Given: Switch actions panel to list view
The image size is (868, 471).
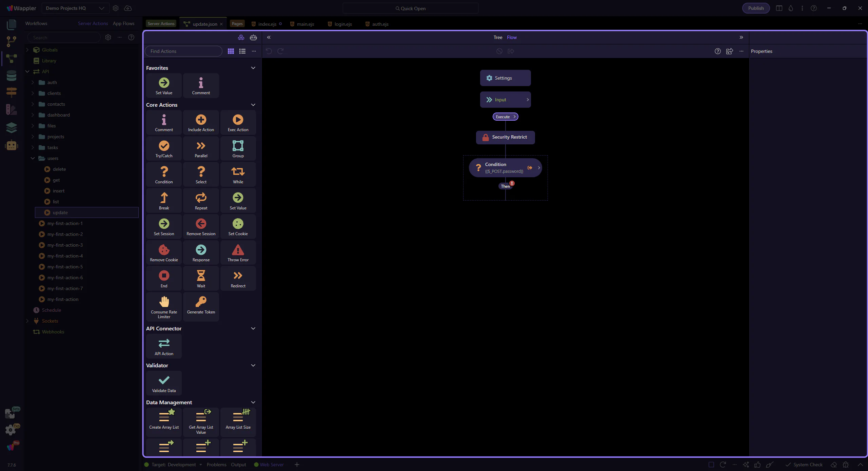Looking at the screenshot, I should coord(242,51).
